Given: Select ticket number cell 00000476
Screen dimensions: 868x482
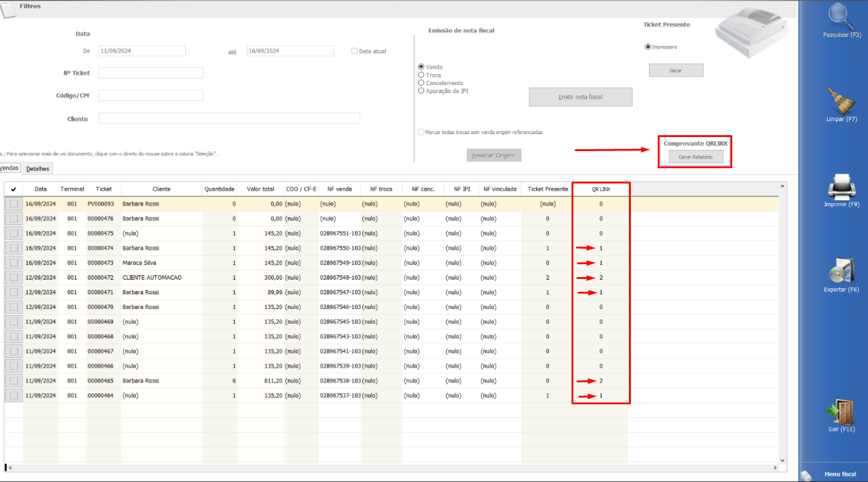Looking at the screenshot, I should click(104, 218).
